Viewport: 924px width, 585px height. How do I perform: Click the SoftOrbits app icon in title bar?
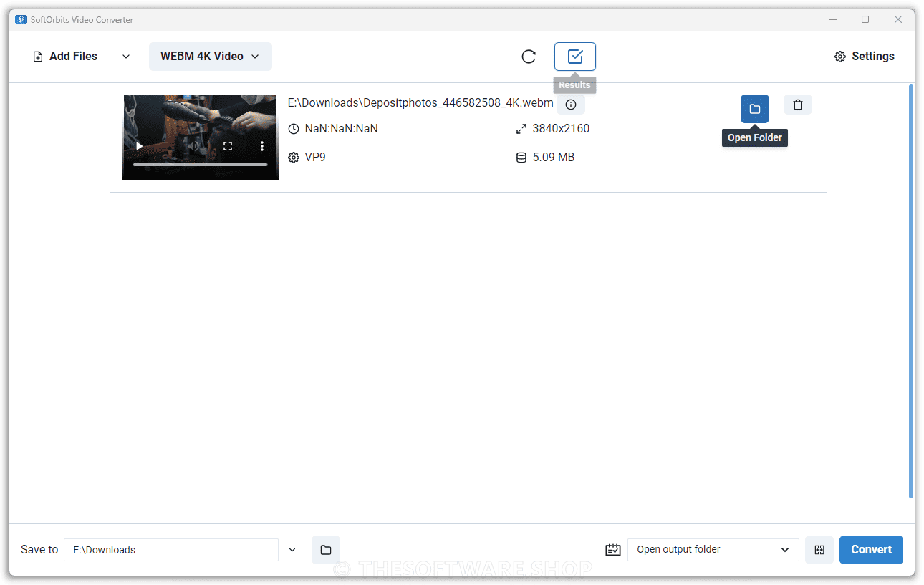click(x=21, y=19)
